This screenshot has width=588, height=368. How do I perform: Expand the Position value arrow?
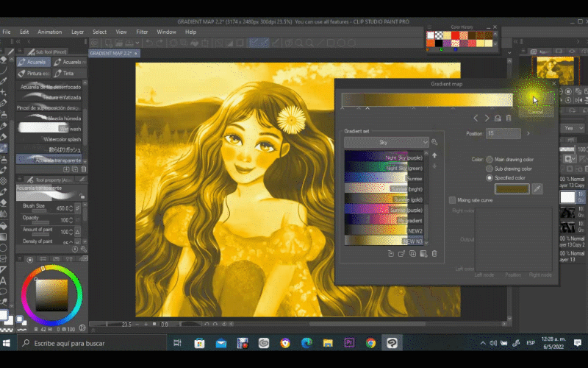[528, 134]
